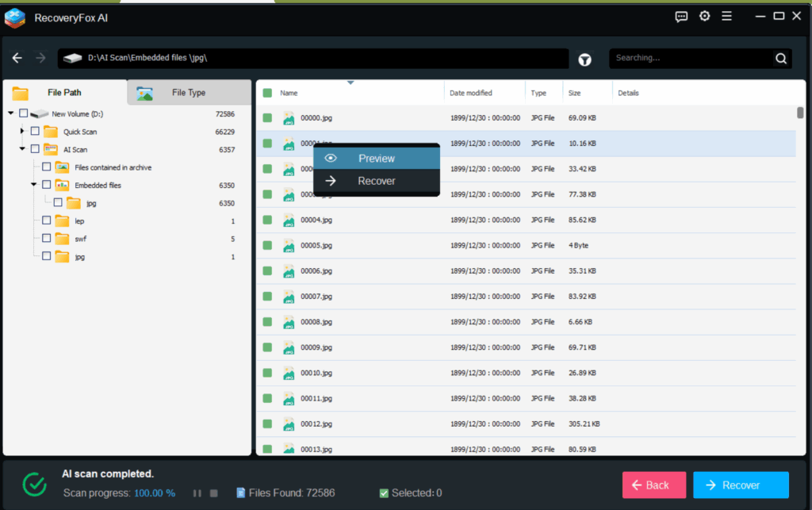
Task: Choose Preview from the context menu
Action: [x=376, y=159]
